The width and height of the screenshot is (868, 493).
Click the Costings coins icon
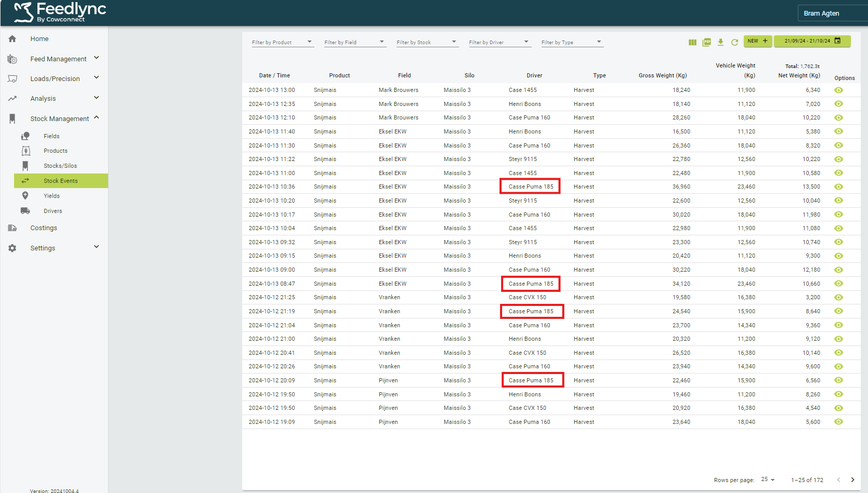(x=12, y=228)
